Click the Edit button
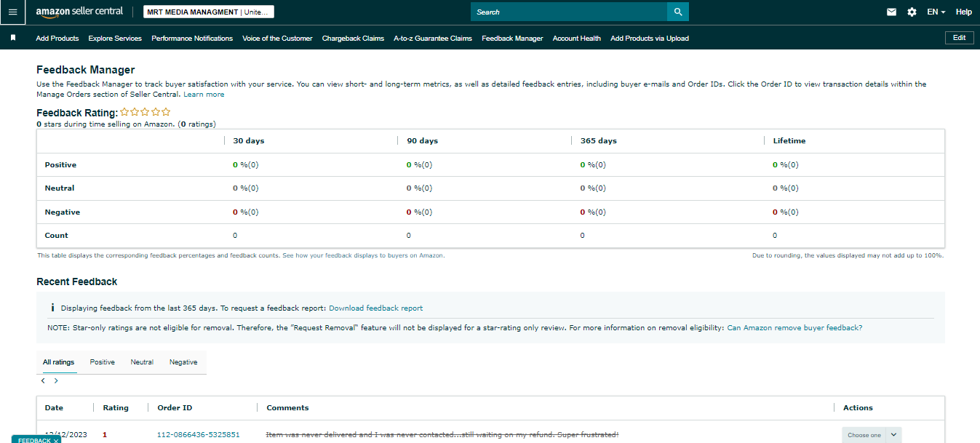 (959, 38)
